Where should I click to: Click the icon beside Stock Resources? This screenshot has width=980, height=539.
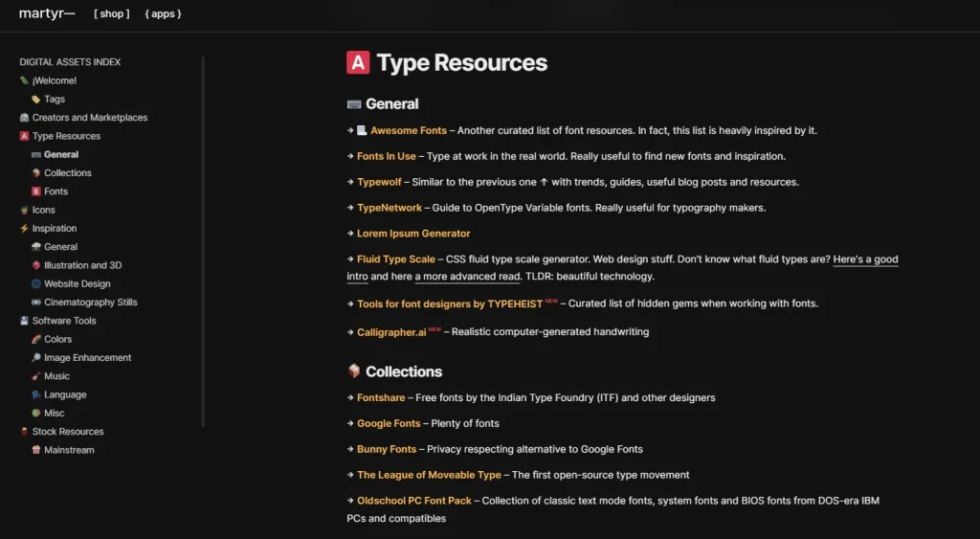pos(24,432)
